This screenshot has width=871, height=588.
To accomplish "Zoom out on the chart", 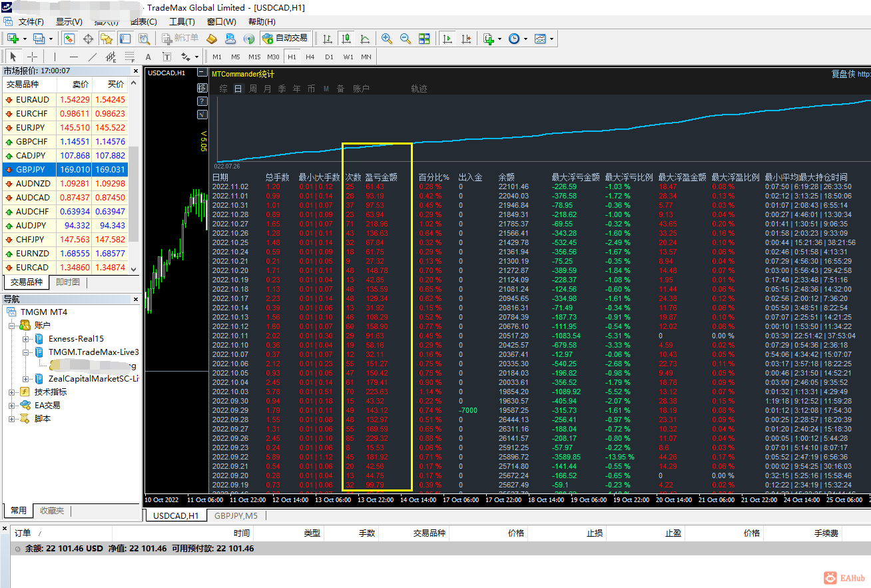I will [x=406, y=39].
